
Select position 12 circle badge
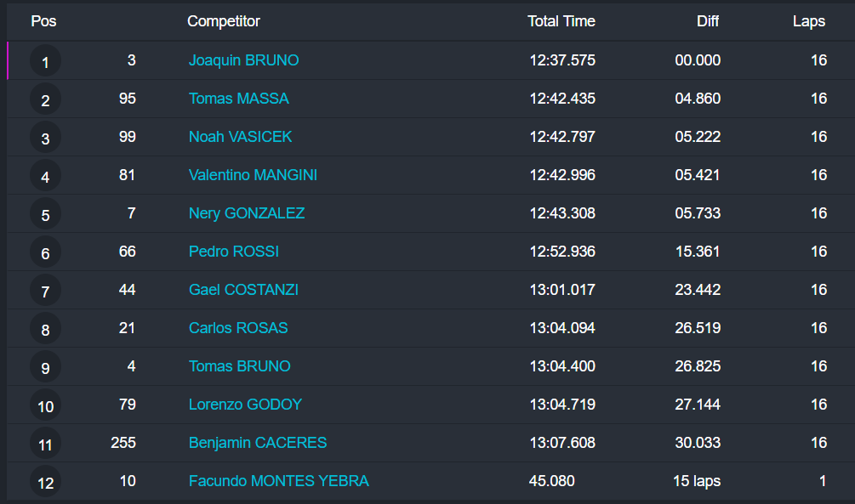click(45, 483)
